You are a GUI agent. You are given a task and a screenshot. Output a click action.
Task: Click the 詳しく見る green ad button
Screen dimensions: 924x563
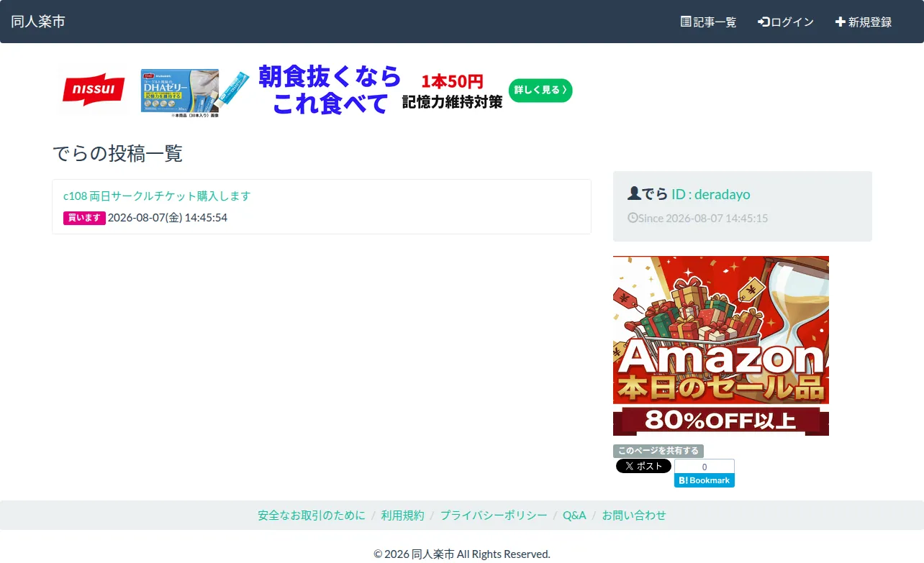[540, 90]
